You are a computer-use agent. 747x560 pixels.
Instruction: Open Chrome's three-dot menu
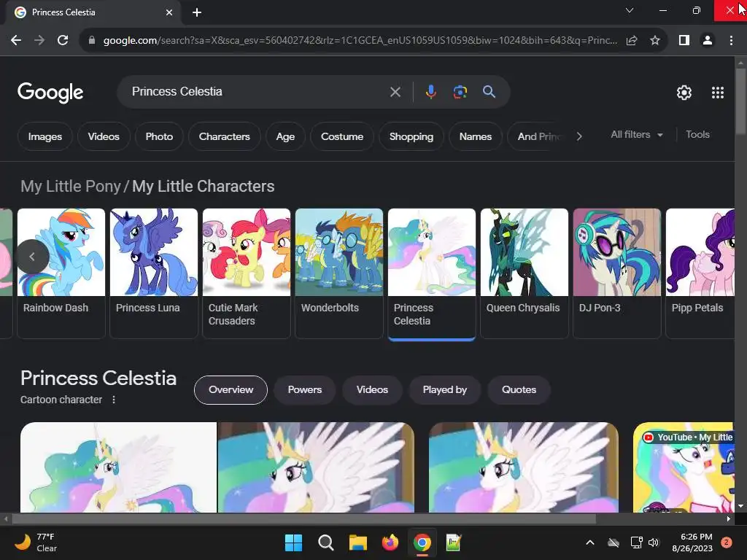pyautogui.click(x=731, y=41)
